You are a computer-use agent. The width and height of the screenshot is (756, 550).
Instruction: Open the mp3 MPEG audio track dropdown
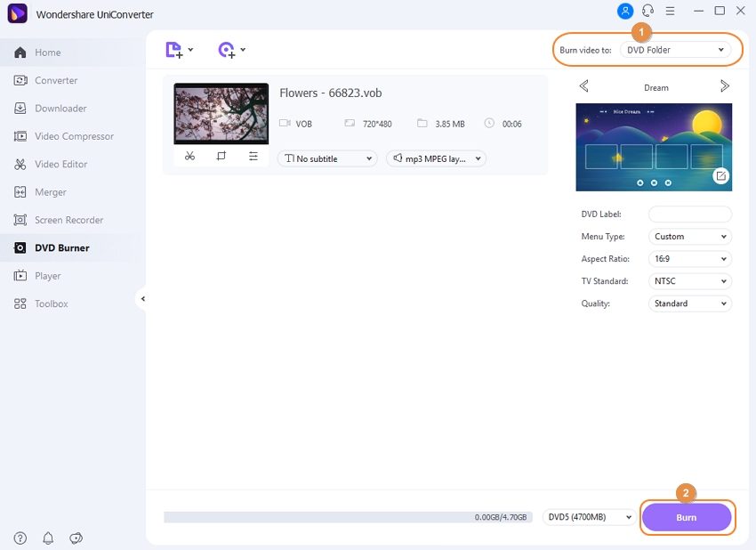(436, 158)
